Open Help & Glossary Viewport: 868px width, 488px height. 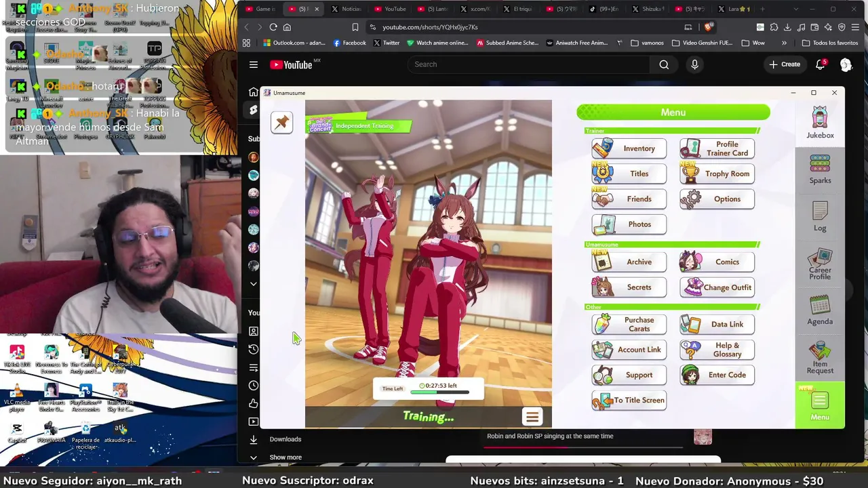pos(717,350)
